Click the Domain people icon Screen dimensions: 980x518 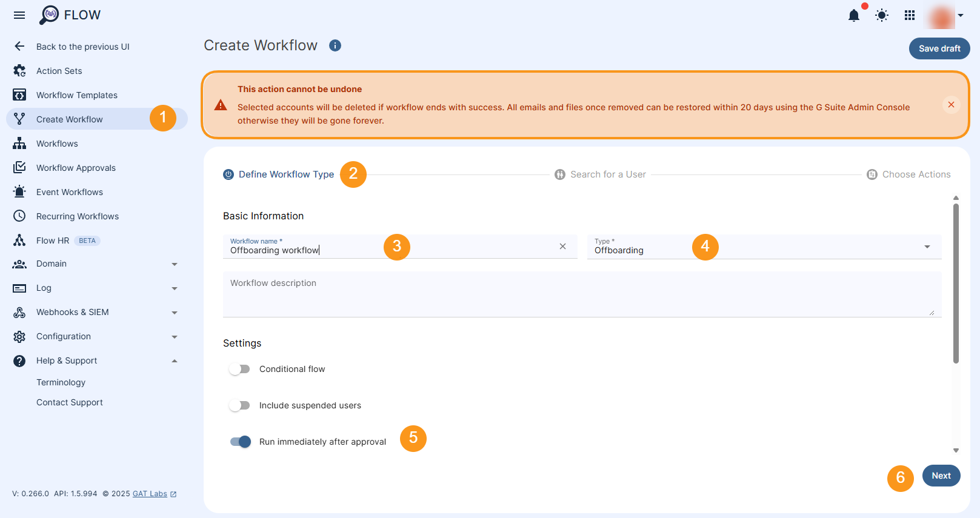19,264
